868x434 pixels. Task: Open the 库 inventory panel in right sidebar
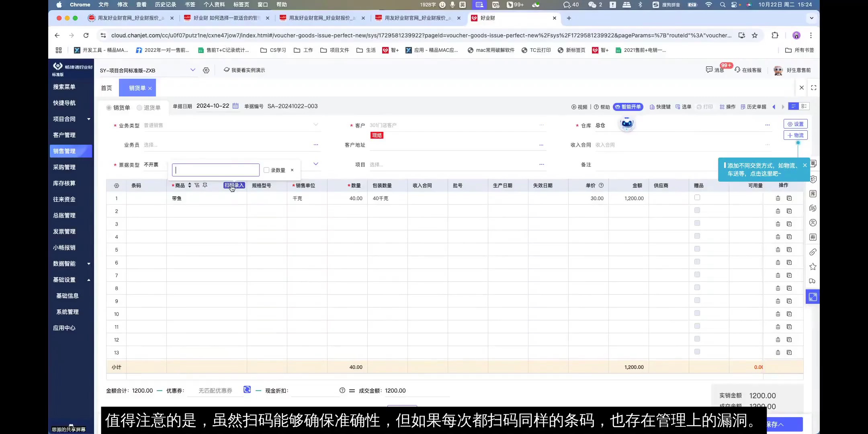coord(813,193)
